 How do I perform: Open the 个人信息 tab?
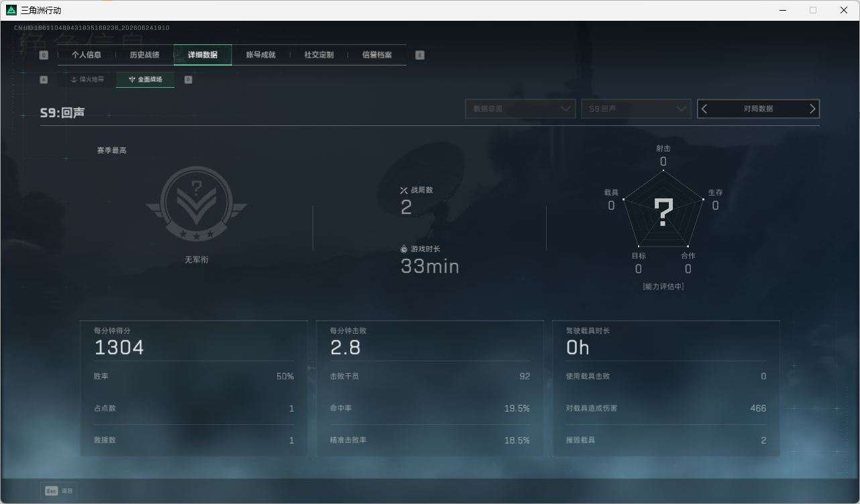[x=87, y=55]
